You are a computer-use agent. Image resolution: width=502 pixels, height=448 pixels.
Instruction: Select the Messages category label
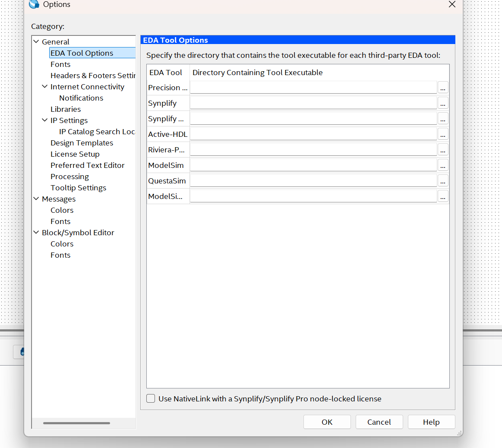pos(59,199)
